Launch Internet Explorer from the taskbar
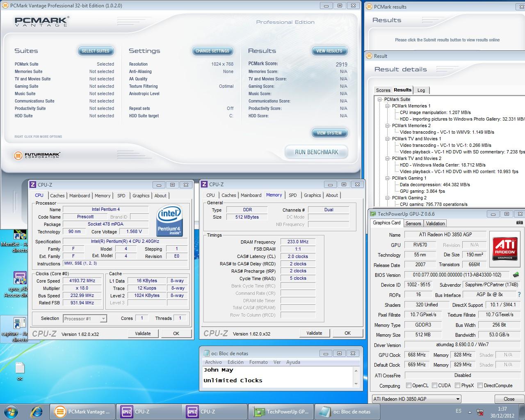 pyautogui.click(x=37, y=411)
